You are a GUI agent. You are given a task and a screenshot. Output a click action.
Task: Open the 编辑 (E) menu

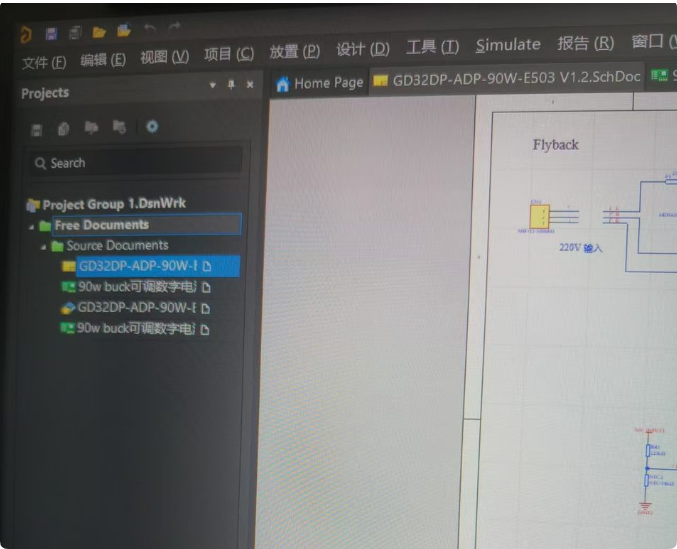coord(103,60)
